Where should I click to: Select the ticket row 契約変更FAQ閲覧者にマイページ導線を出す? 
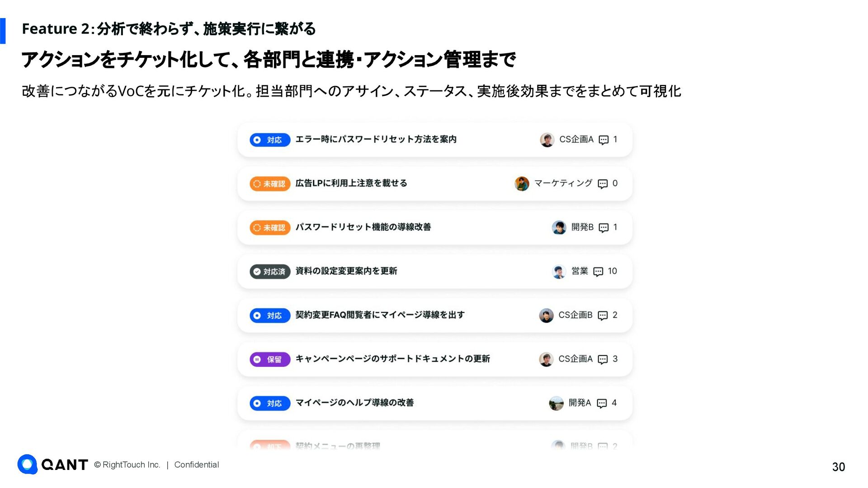point(380,315)
